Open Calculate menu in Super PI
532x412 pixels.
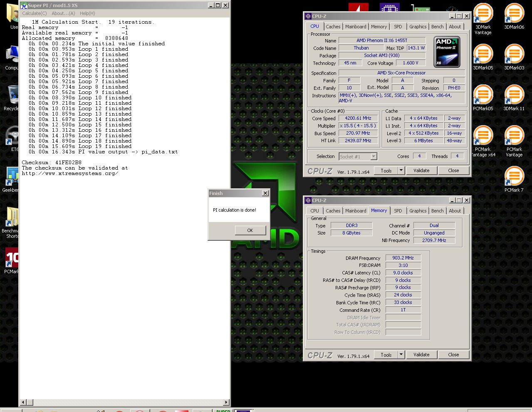[35, 13]
